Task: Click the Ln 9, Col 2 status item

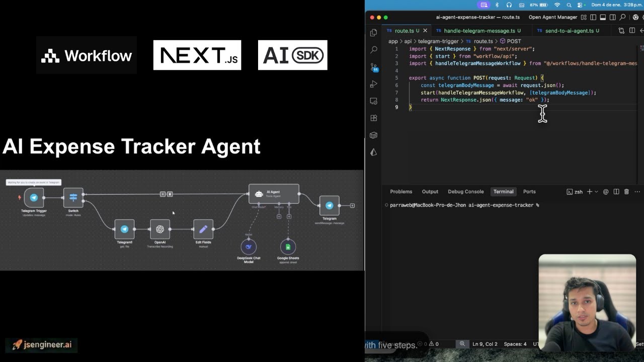Action: 485,344
